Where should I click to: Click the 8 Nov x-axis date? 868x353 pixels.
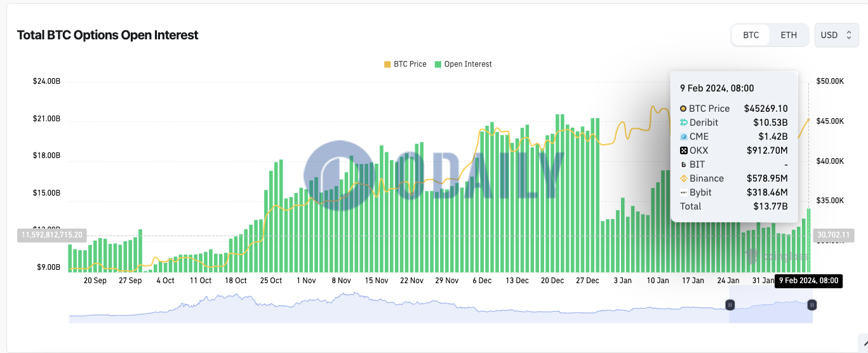pyautogui.click(x=341, y=280)
